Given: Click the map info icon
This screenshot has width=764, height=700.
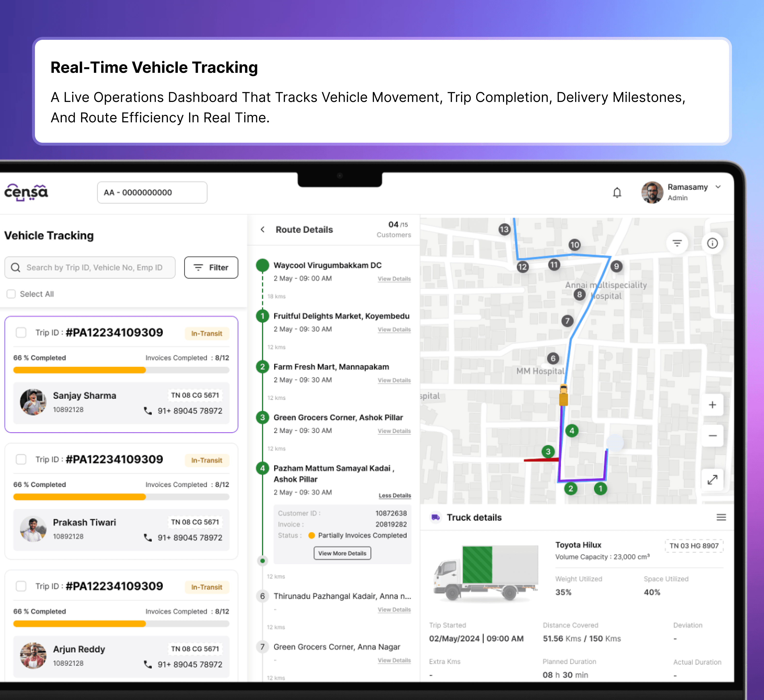Looking at the screenshot, I should [712, 243].
